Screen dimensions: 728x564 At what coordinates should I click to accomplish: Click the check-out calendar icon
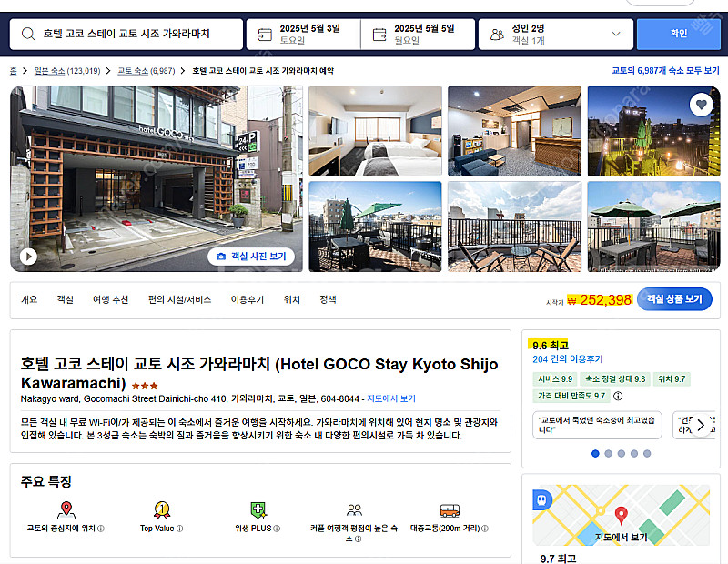379,35
